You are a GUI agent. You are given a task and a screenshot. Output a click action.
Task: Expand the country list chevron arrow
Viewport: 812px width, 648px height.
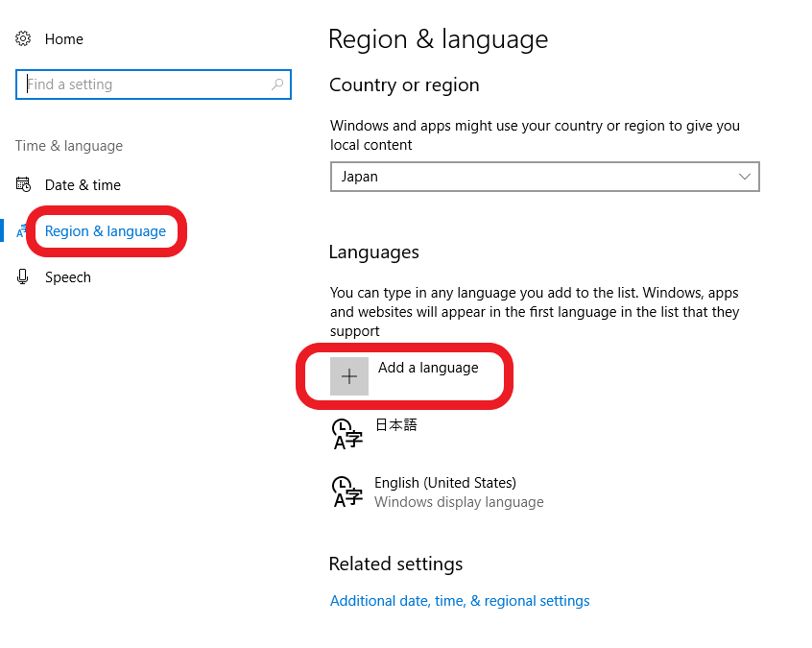pyautogui.click(x=744, y=177)
